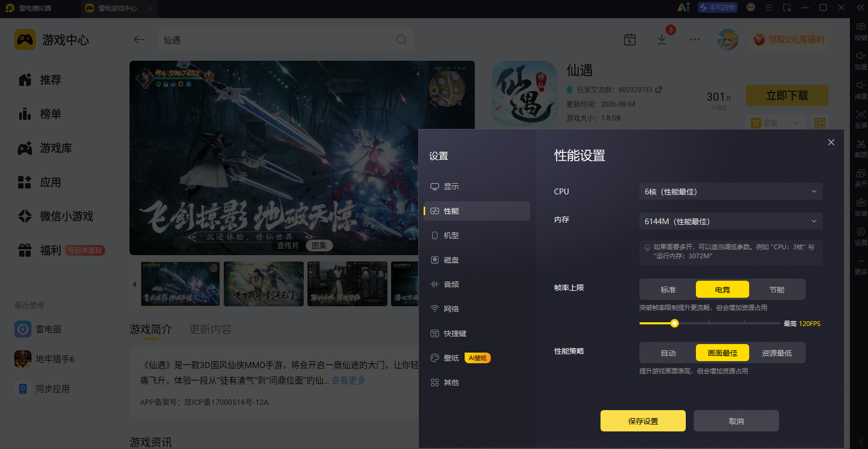Open 应用 apps in sidebar
Viewport: 868px width, 449px height.
point(40,182)
